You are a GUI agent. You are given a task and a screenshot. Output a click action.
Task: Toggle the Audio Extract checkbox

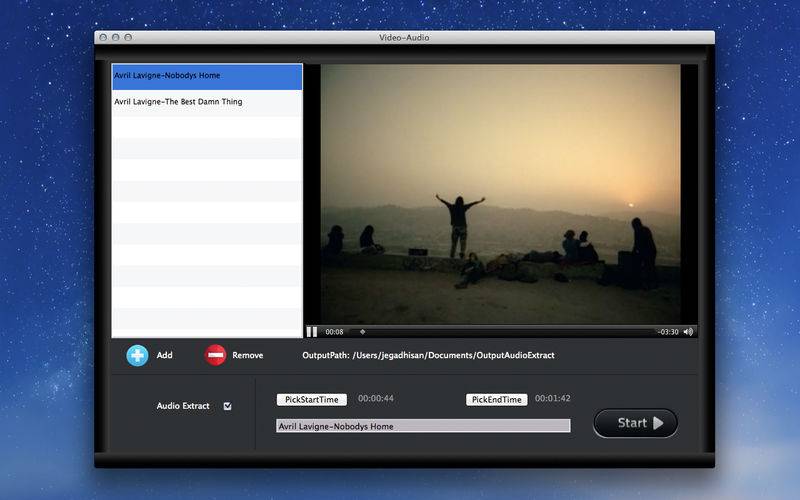(228, 406)
